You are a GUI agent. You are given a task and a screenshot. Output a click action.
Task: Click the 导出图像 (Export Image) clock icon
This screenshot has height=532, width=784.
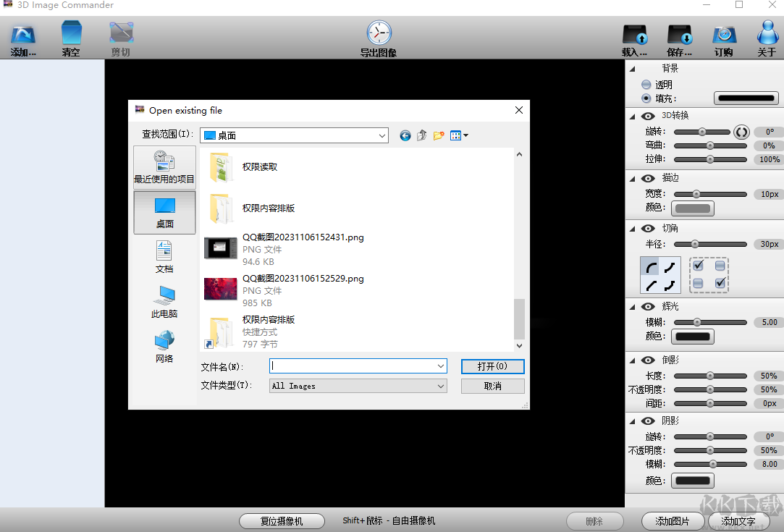coord(379,33)
